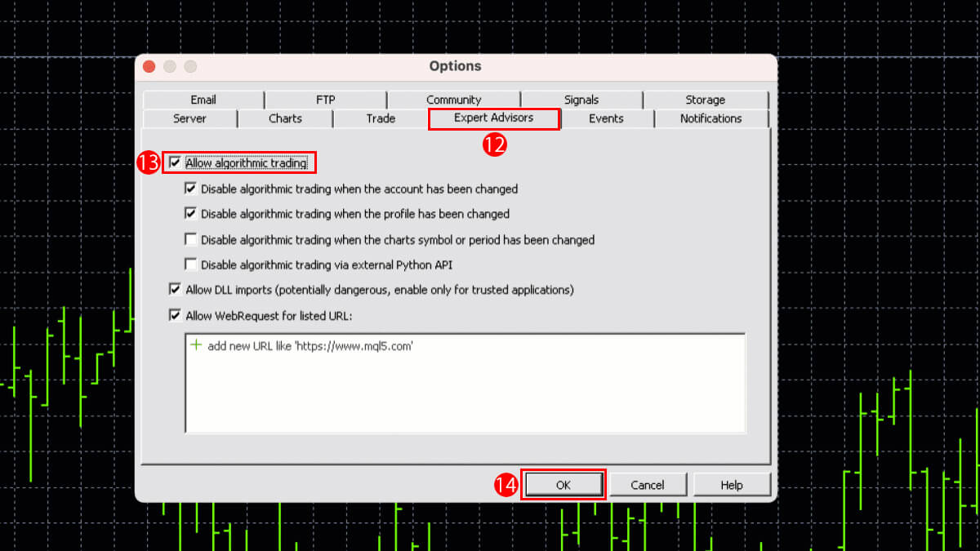Select the Expert Advisors tab

click(494, 118)
